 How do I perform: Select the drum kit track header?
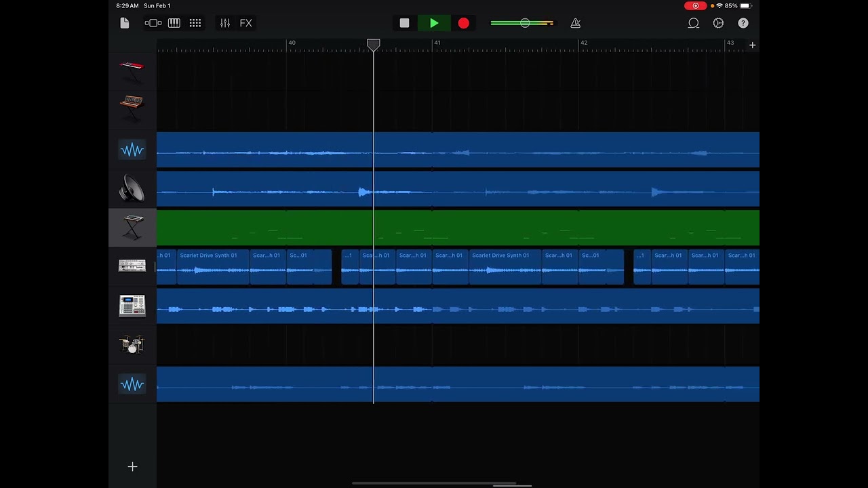click(132, 345)
